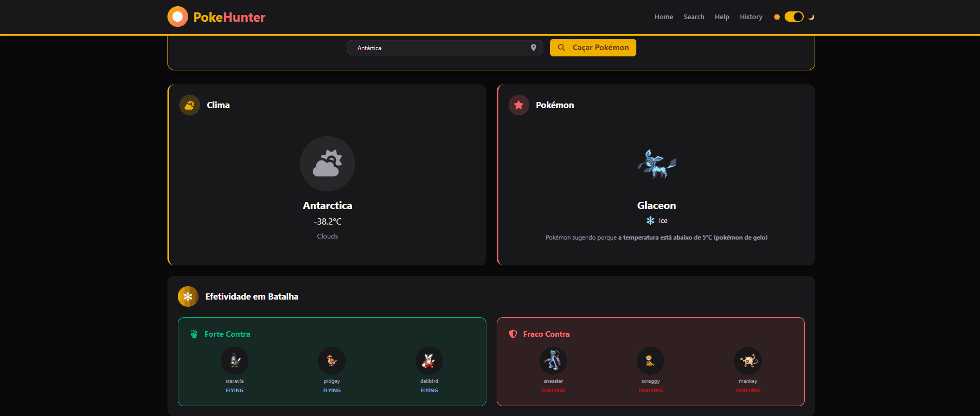This screenshot has height=416, width=980.
Task: Click the Ice type snowflake icon
Action: tap(650, 221)
